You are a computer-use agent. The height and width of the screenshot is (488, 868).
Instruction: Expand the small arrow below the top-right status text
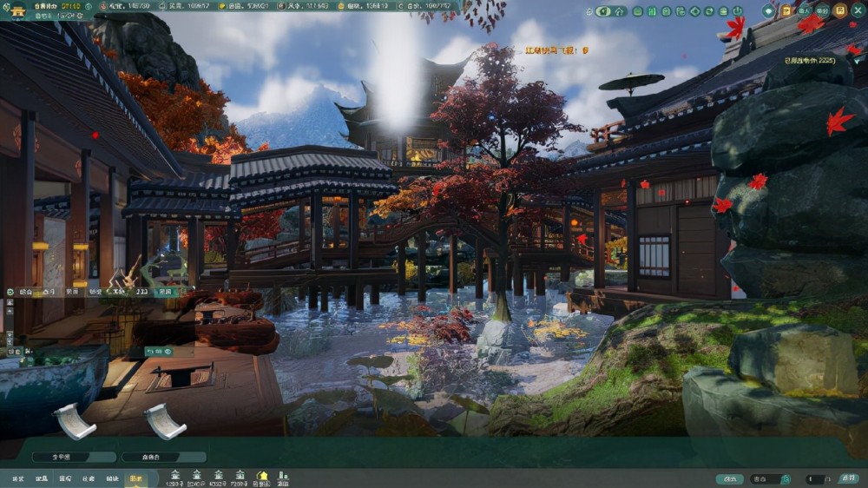point(858,62)
